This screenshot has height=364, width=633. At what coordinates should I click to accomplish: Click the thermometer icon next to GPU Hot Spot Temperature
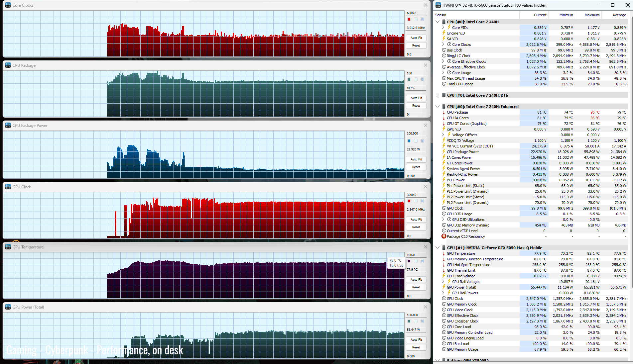[x=443, y=264]
